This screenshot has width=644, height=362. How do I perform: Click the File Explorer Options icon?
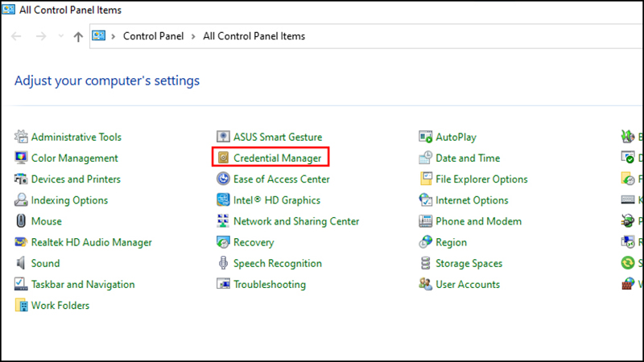[x=426, y=179]
